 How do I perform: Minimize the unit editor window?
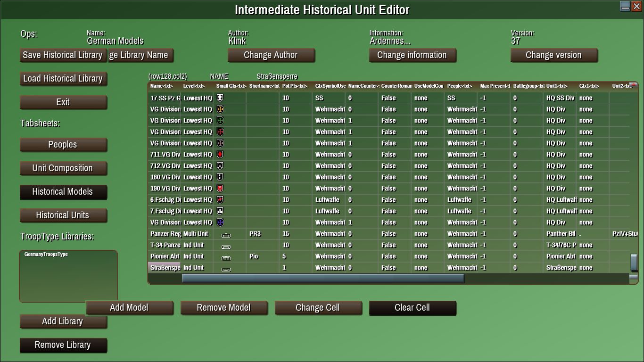tap(625, 6)
